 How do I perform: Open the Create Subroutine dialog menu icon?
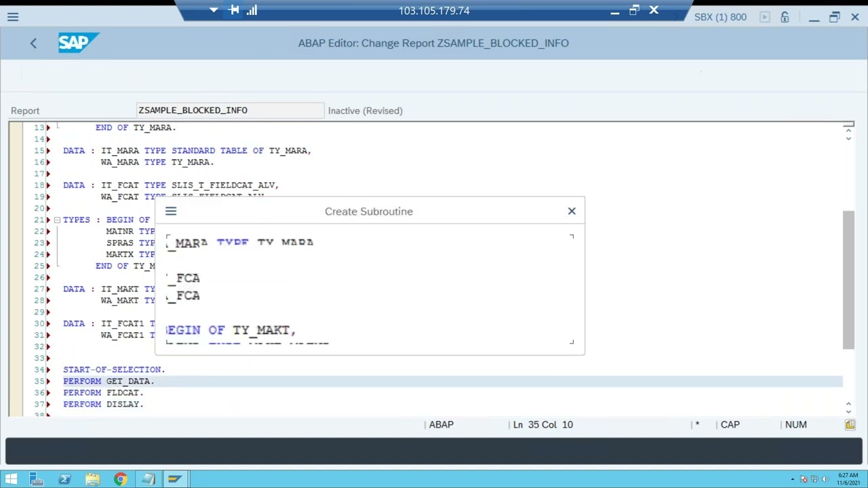(x=171, y=211)
